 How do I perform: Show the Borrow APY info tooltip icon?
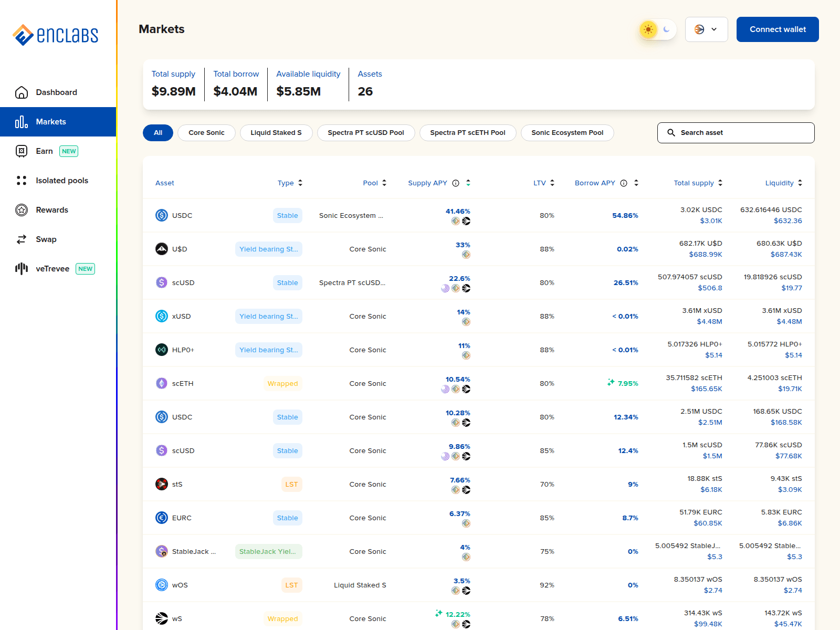624,183
